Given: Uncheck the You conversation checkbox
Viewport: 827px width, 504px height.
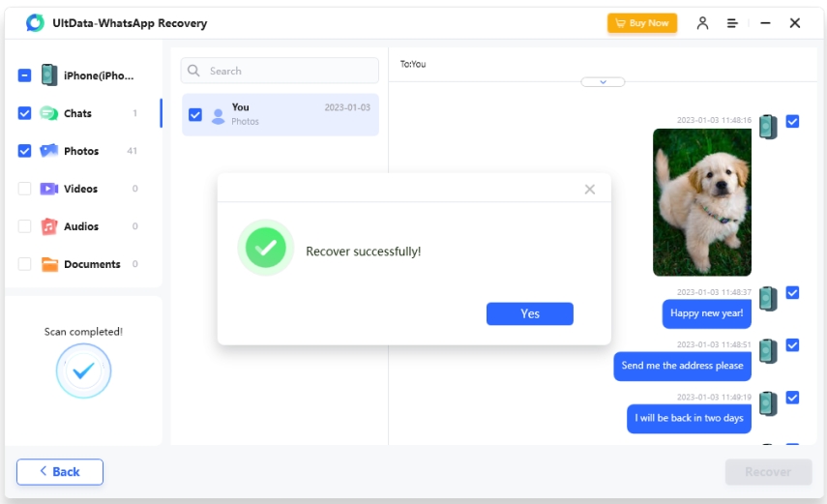Looking at the screenshot, I should pyautogui.click(x=195, y=114).
